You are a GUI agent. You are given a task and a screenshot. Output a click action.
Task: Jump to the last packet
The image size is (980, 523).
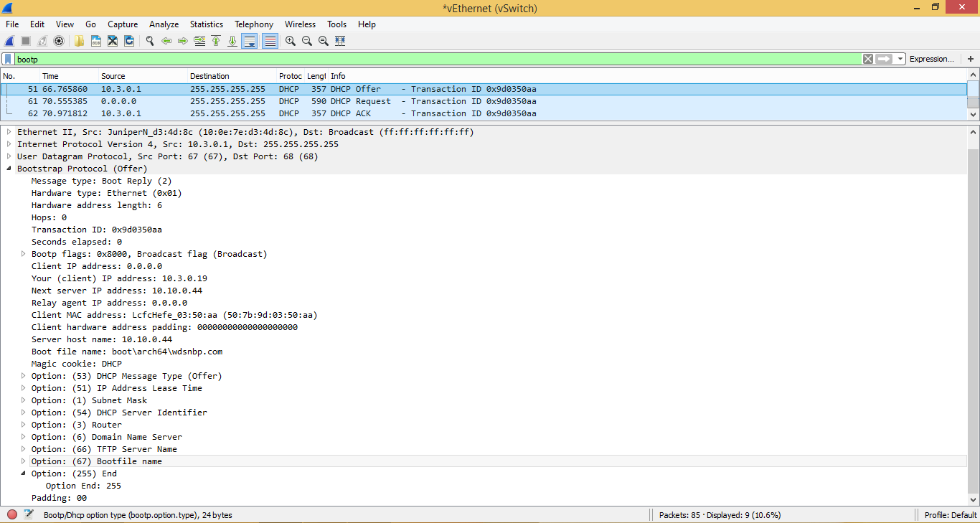click(232, 41)
